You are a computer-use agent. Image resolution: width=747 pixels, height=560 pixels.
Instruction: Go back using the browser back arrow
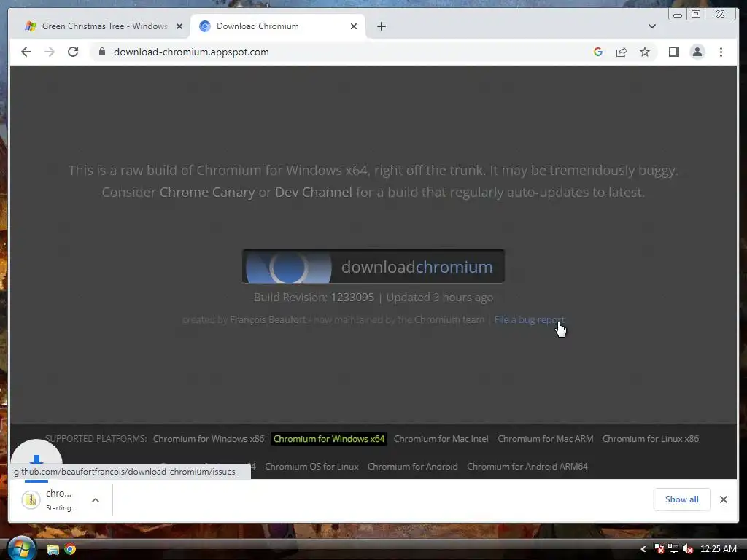pos(26,52)
